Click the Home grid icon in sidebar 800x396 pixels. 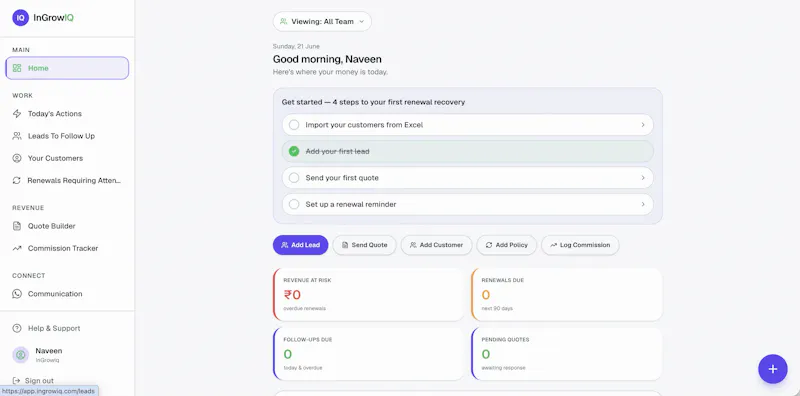tap(17, 68)
